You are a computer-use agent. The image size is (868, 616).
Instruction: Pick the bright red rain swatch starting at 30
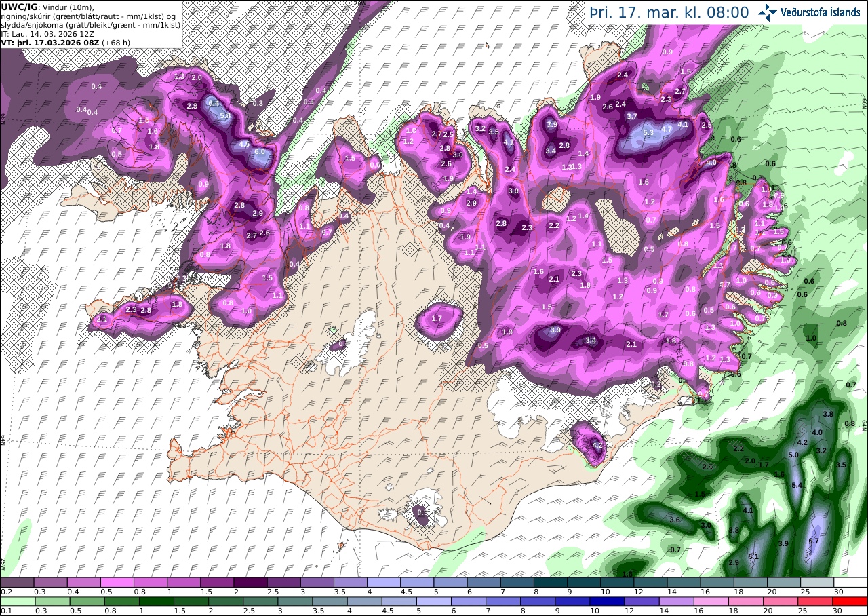(850, 600)
